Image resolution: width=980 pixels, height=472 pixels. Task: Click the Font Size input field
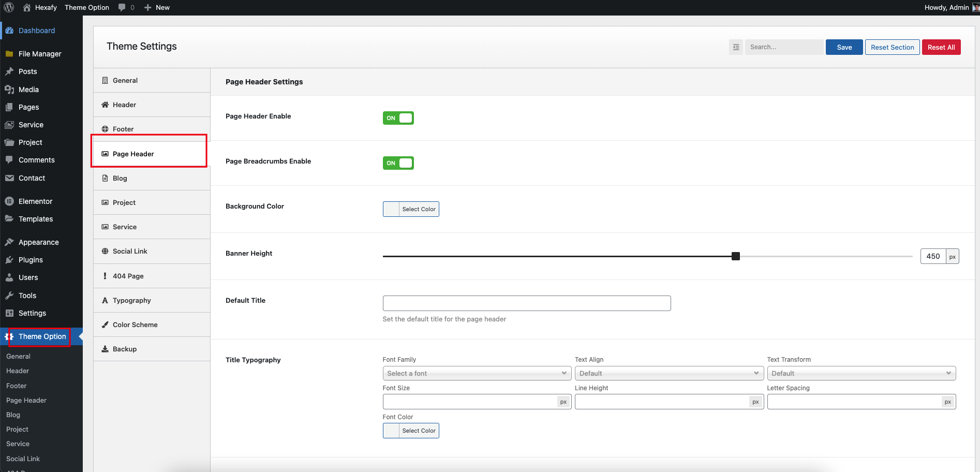click(470, 402)
